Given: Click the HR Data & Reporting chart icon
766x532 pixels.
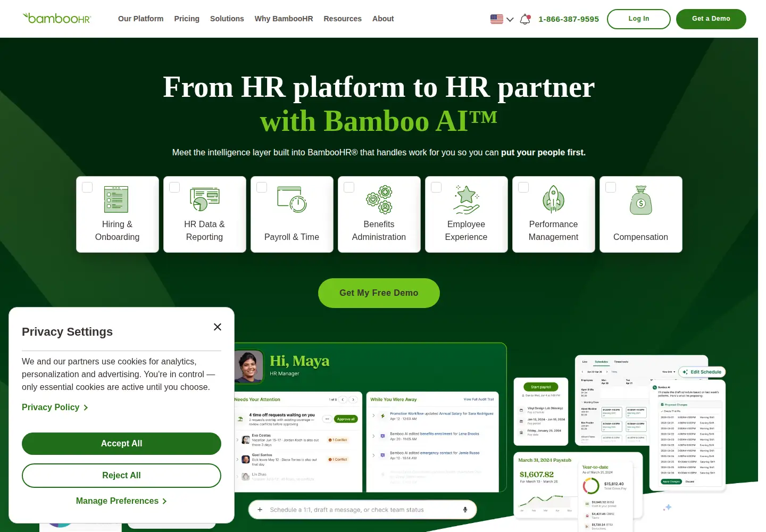Looking at the screenshot, I should click(x=205, y=199).
